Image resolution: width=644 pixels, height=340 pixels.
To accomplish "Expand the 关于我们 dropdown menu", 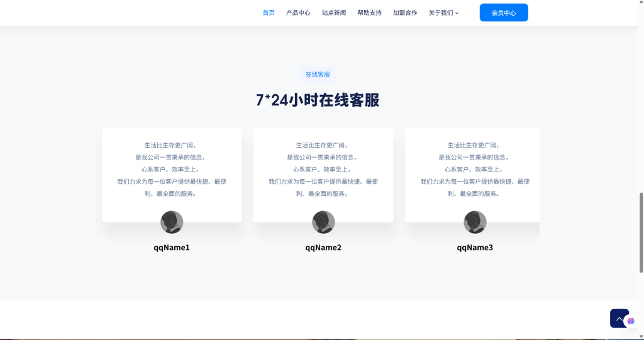I will [x=443, y=13].
